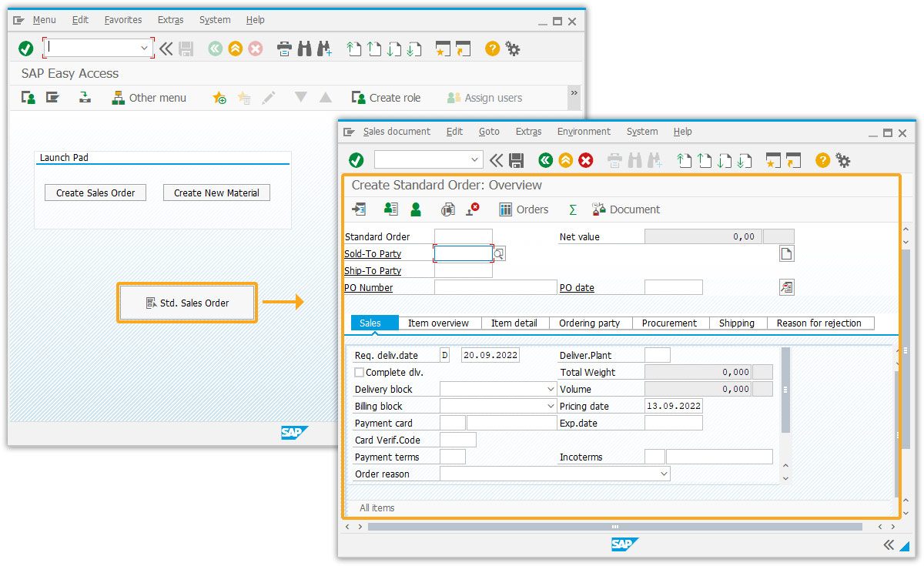
Task: Expand the command field dropdown in SAP Easy Access
Action: click(x=144, y=48)
